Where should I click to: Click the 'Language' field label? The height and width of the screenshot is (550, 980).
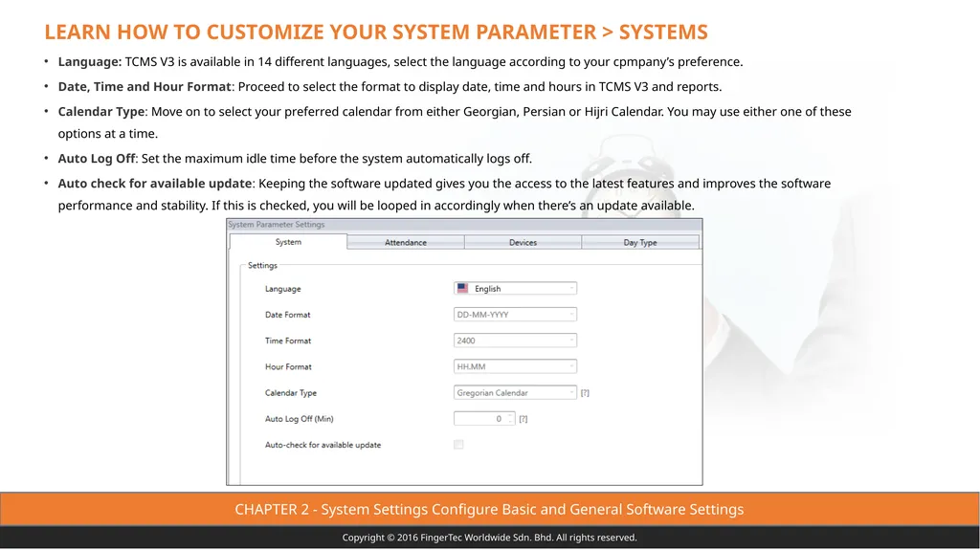point(282,289)
